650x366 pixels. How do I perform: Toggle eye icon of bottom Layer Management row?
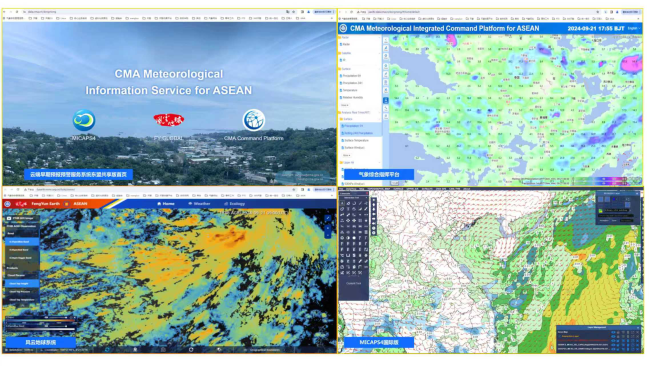(613, 349)
